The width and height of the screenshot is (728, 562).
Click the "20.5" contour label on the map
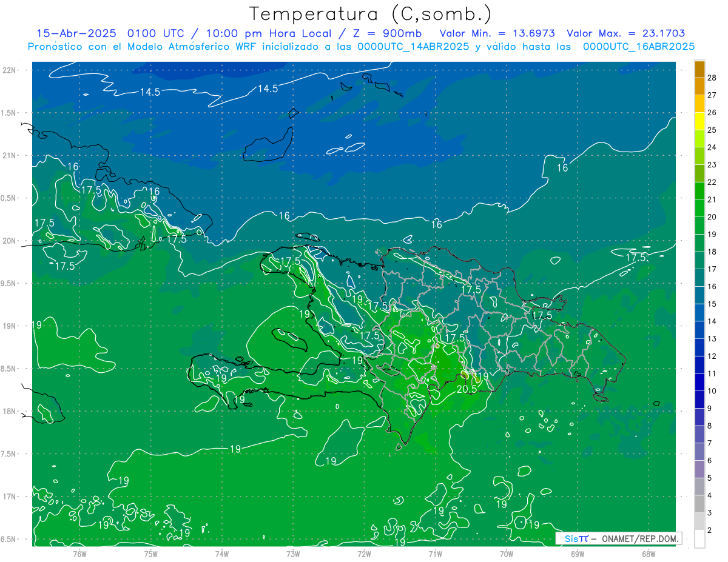point(467,389)
